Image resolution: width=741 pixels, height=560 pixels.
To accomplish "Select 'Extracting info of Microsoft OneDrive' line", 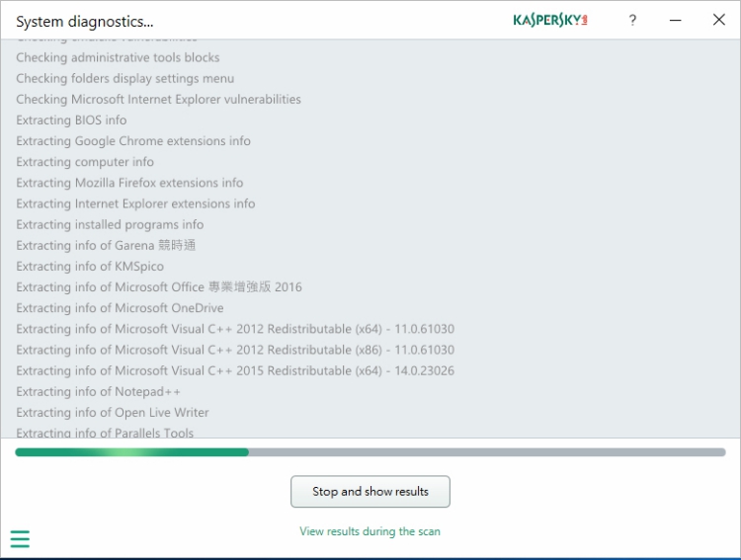I will [120, 308].
